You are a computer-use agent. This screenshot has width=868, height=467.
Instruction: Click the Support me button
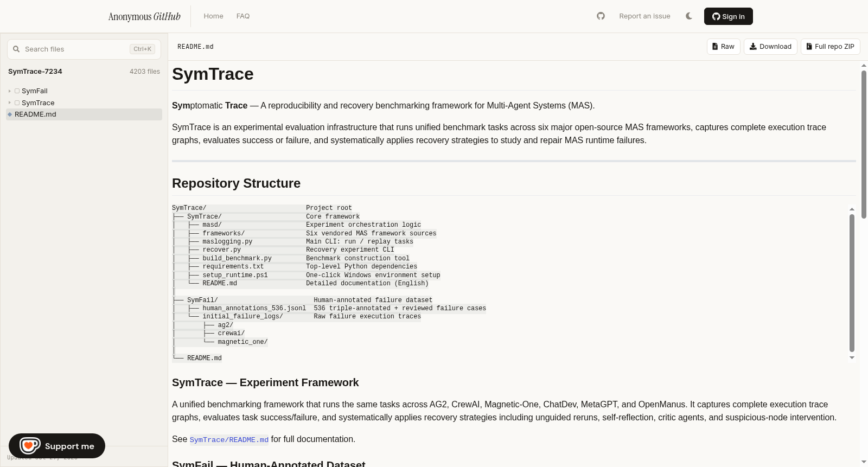click(57, 446)
